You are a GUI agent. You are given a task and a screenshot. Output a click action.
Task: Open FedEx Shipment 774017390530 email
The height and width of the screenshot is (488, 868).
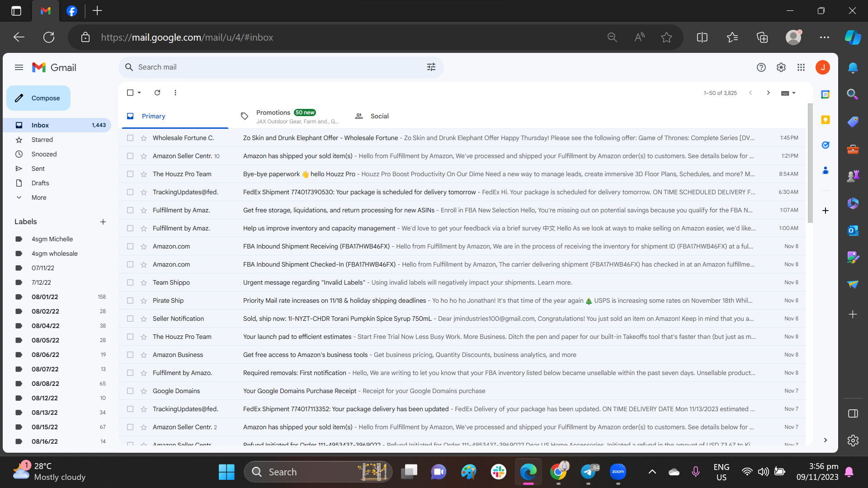pos(462,192)
